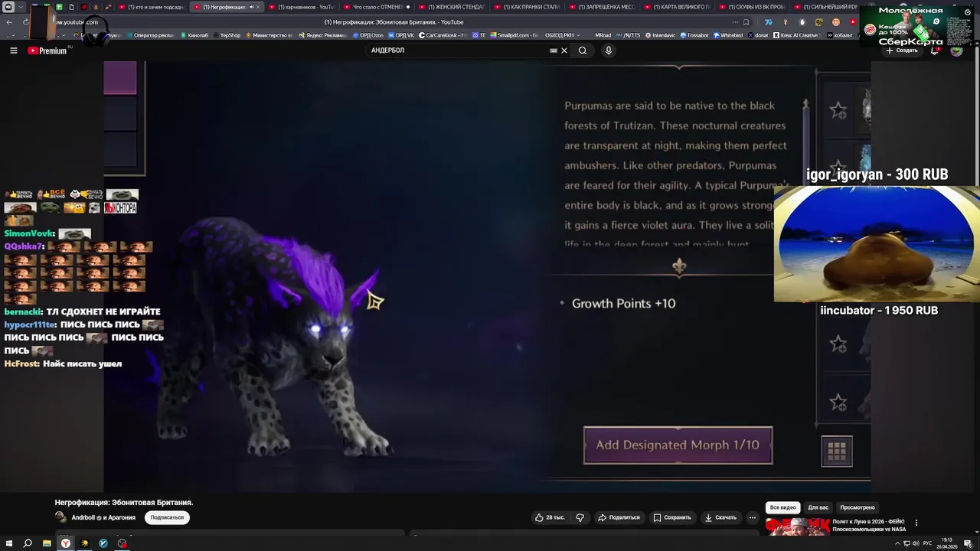Open Кинопаб bookmark
This screenshot has width=980, height=551.
point(194,35)
